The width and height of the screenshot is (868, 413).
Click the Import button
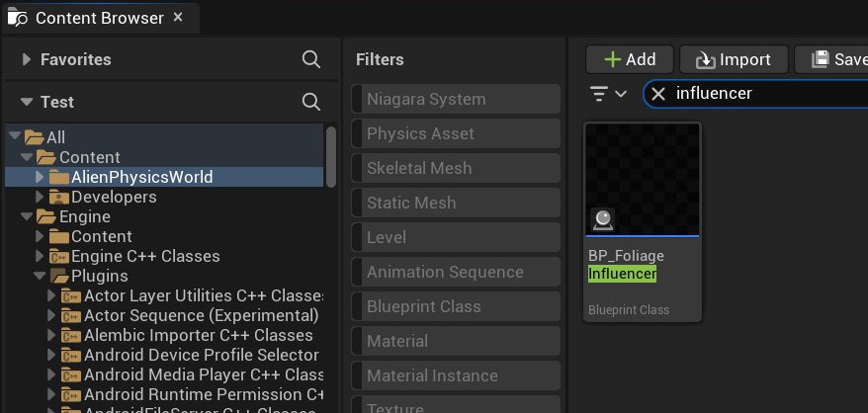(x=733, y=59)
